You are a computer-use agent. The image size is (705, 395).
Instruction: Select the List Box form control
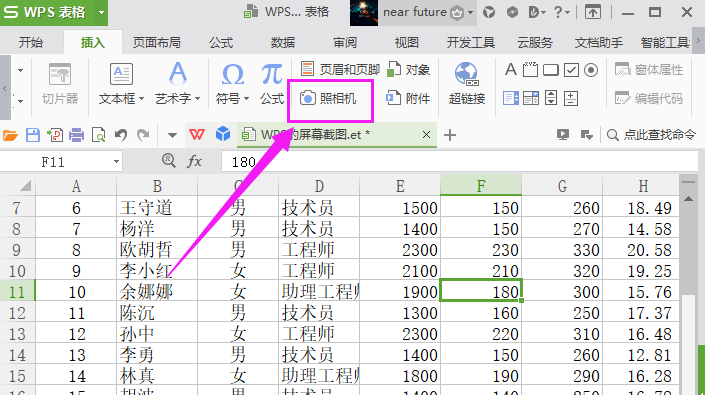[511, 98]
